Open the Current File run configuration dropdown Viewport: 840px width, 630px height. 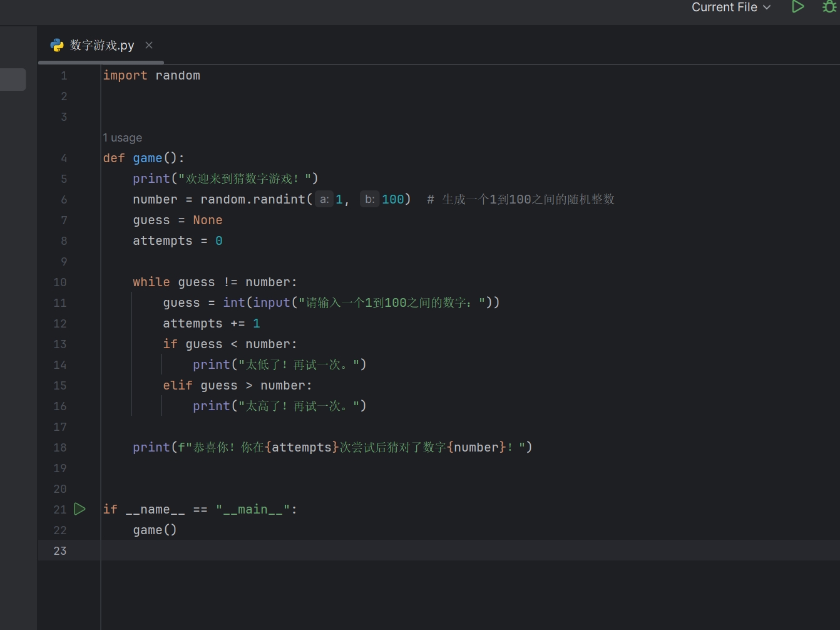coord(730,8)
